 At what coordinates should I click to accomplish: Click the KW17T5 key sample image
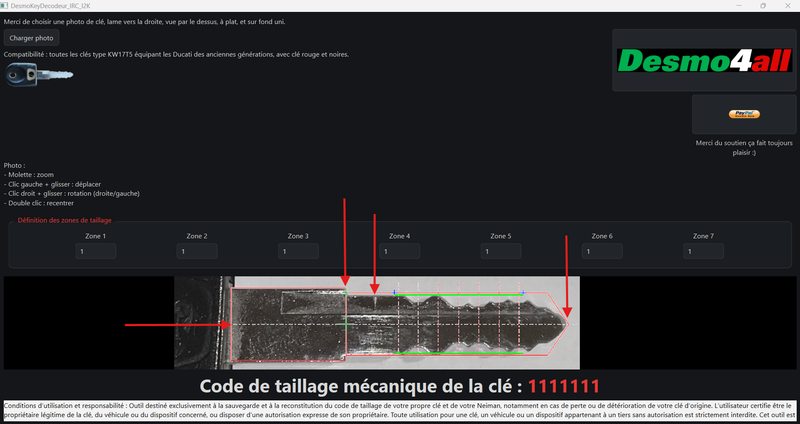(x=39, y=75)
